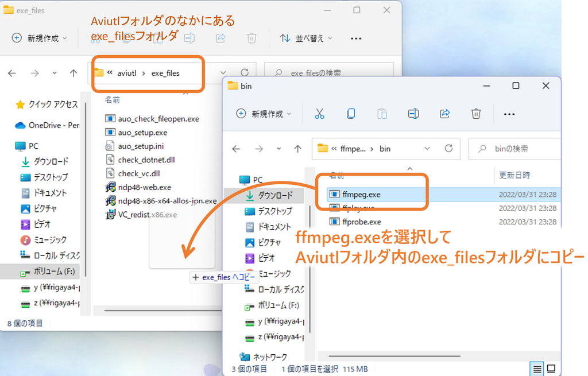Click Delete trash icon in exe_files window
This screenshot has height=376, width=588.
point(252,38)
